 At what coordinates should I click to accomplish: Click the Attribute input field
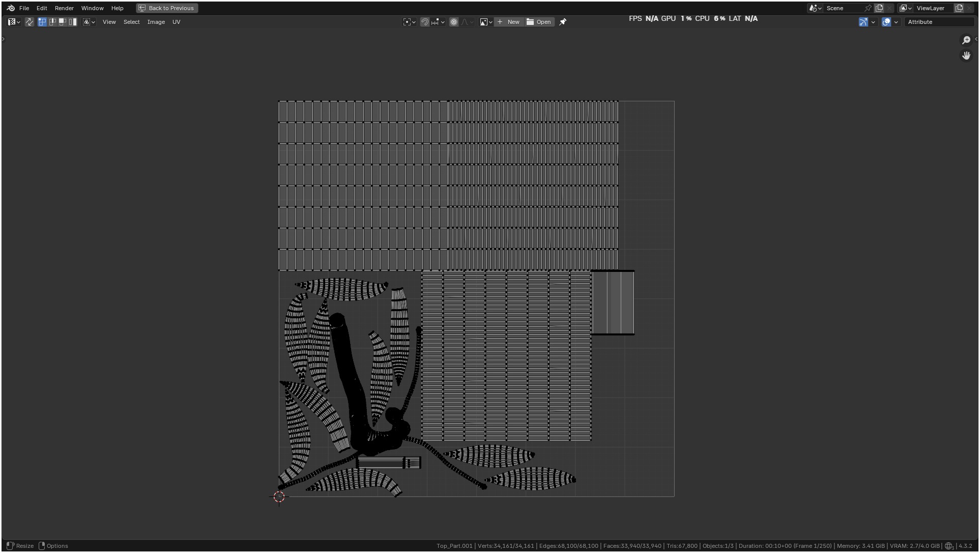939,22
